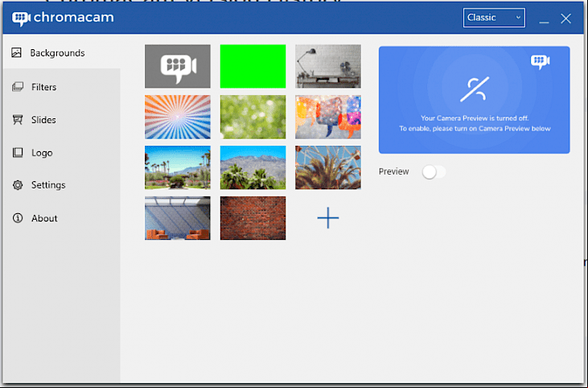The height and width of the screenshot is (388, 588).
Task: Click the Slides projector screen icon
Action: coord(17,120)
